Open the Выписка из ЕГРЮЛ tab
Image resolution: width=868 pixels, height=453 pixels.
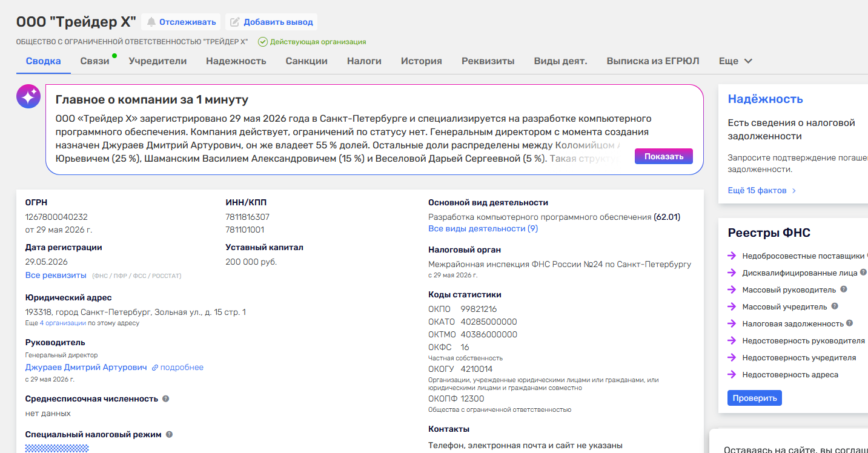(x=653, y=61)
